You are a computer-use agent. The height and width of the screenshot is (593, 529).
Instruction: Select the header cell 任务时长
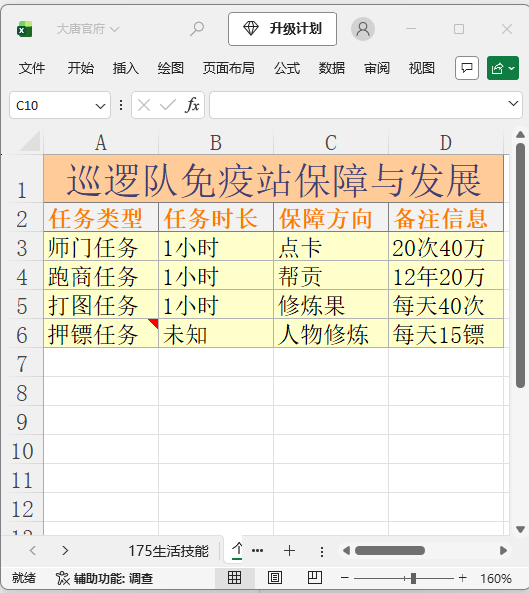pos(216,217)
